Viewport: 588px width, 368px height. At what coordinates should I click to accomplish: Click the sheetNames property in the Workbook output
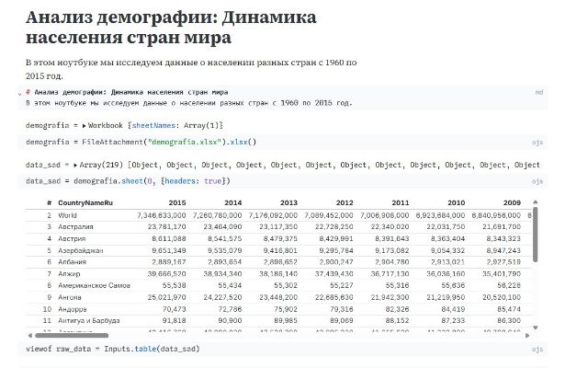tap(153, 125)
